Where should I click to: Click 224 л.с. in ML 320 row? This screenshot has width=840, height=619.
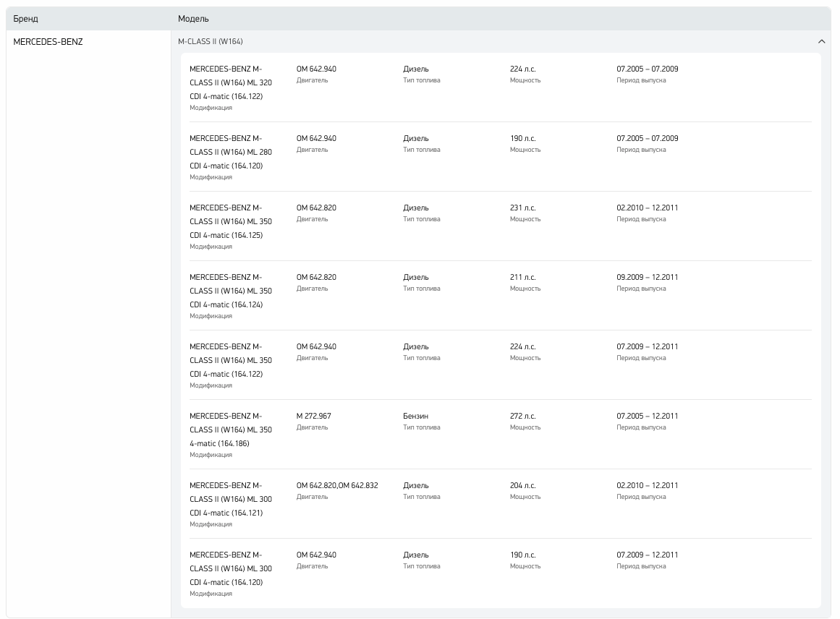pos(523,69)
